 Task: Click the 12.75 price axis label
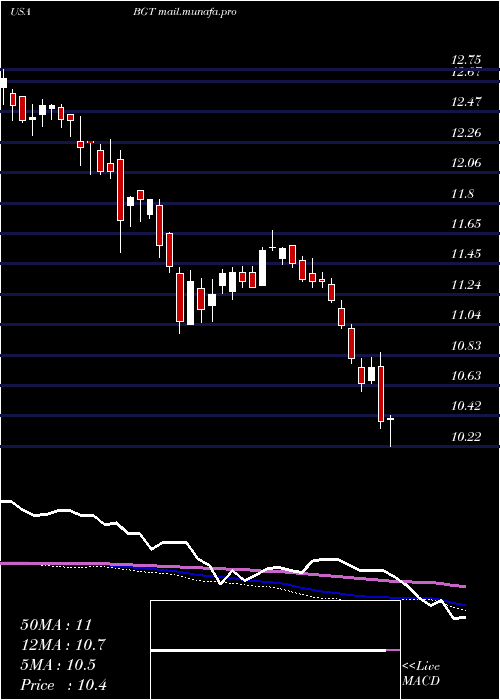point(466,60)
